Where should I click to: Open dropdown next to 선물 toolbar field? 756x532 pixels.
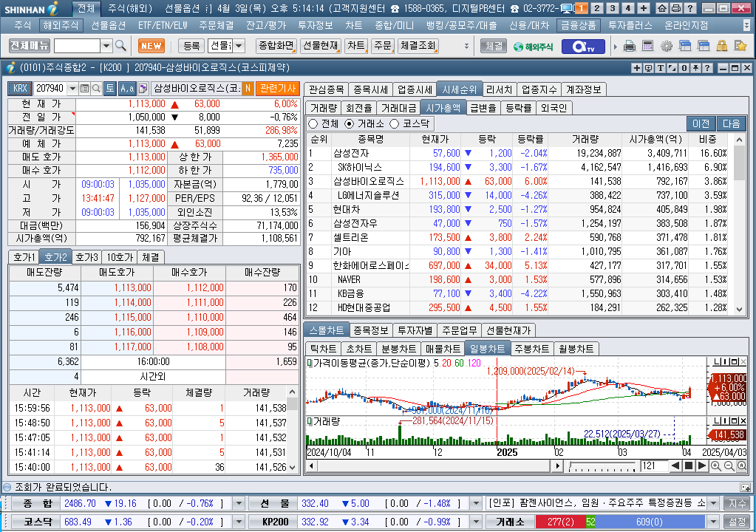(239, 46)
